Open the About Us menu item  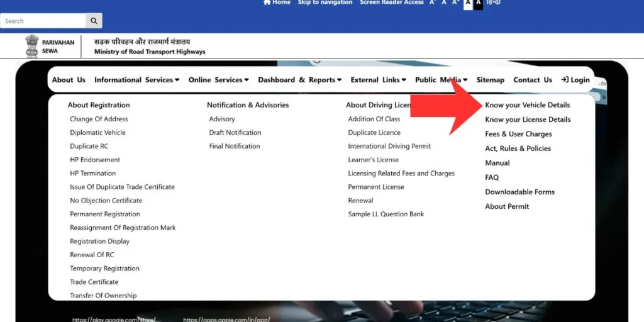tap(69, 80)
